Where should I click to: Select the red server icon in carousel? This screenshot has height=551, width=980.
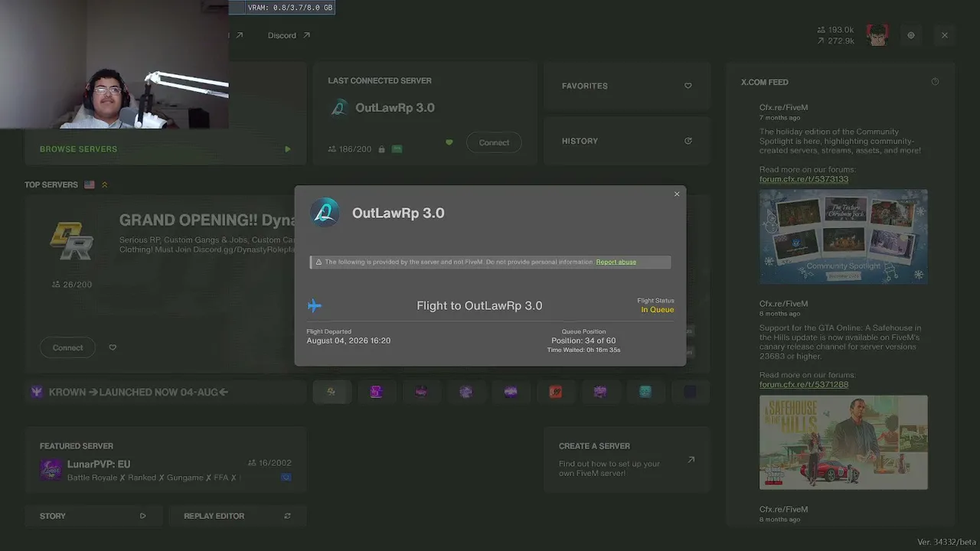(556, 392)
